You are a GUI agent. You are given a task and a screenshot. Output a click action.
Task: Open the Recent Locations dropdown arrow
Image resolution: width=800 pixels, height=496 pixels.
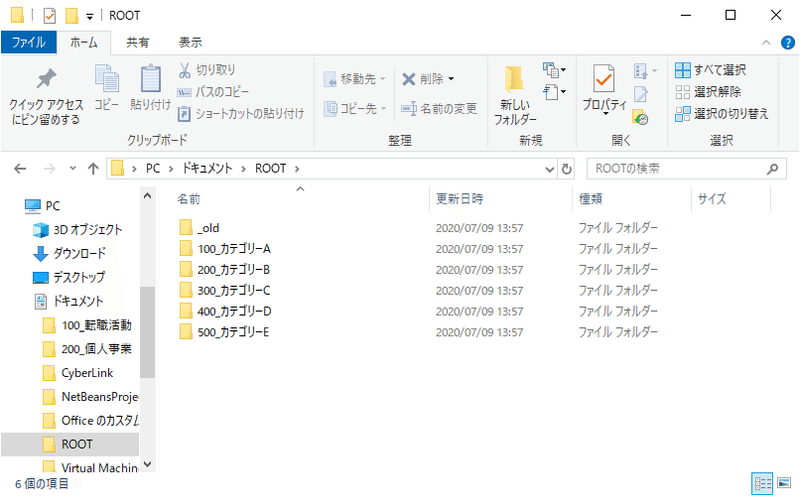tap(72, 168)
